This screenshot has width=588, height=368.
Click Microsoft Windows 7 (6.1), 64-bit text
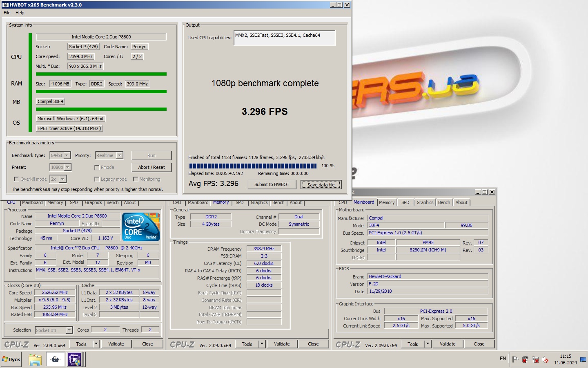pos(71,119)
